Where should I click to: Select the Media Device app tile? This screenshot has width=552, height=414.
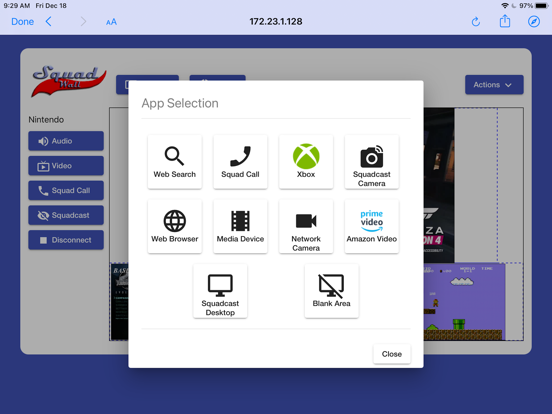coord(240,226)
